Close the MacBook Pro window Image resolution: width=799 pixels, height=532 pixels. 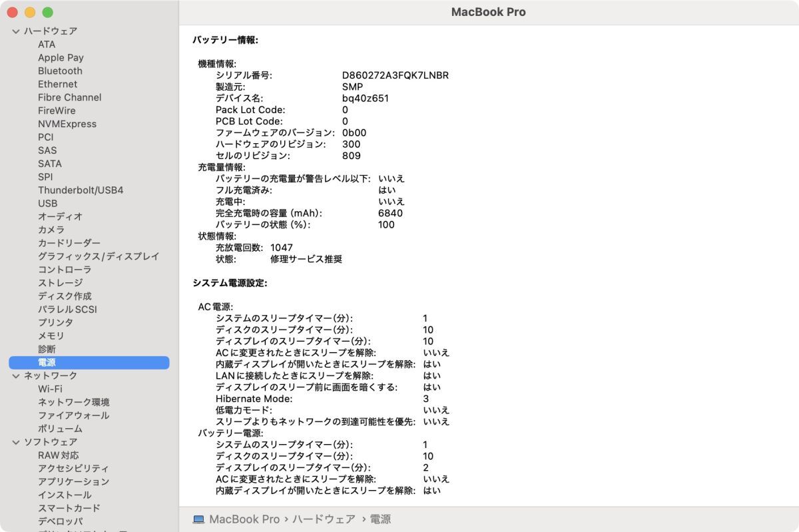point(13,13)
